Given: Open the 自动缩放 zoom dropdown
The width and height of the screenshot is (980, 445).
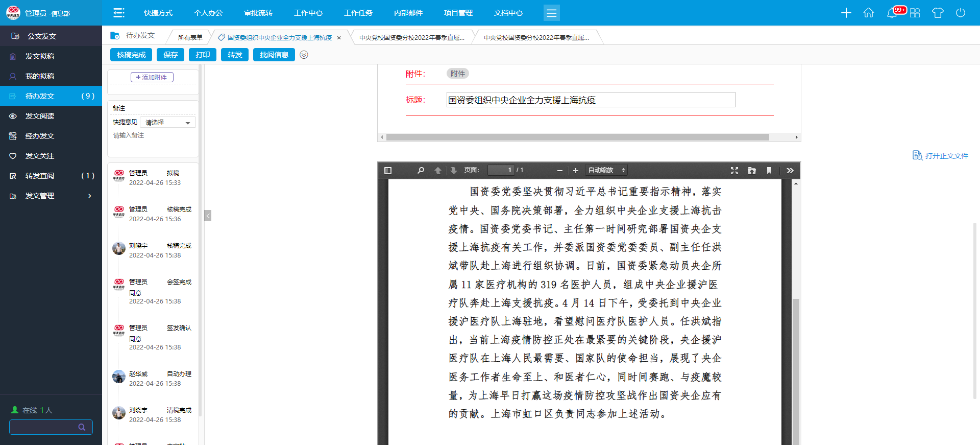Looking at the screenshot, I should click(x=606, y=171).
